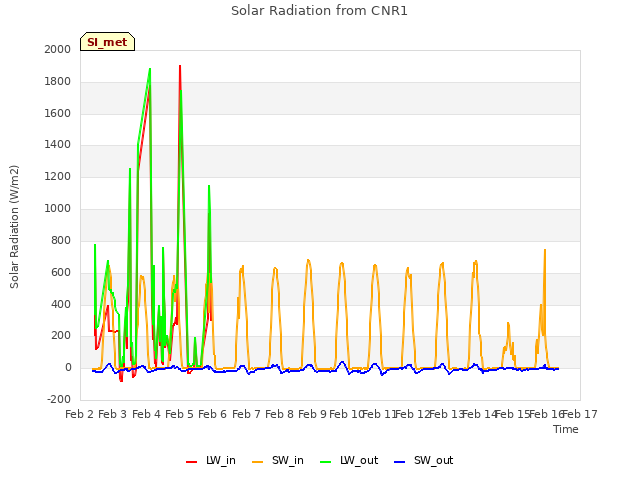Image resolution: width=640 pixels, height=480 pixels.
Task: Click the blue SW_out legend color marker
Action: coord(400,461)
